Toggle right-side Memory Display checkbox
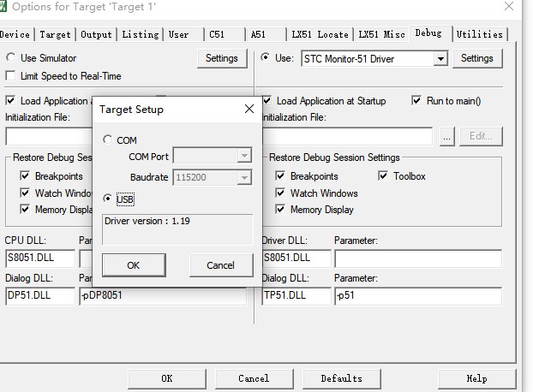Image resolution: width=533 pixels, height=392 pixels. [280, 209]
